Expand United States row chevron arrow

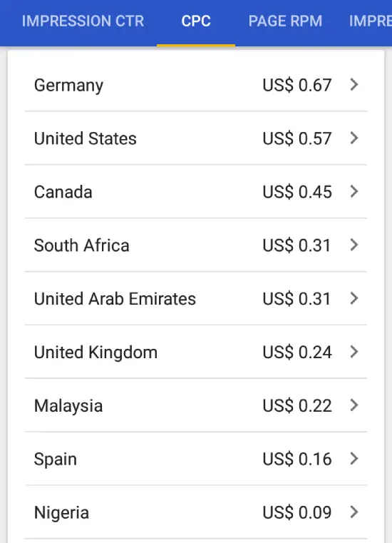pyautogui.click(x=354, y=138)
